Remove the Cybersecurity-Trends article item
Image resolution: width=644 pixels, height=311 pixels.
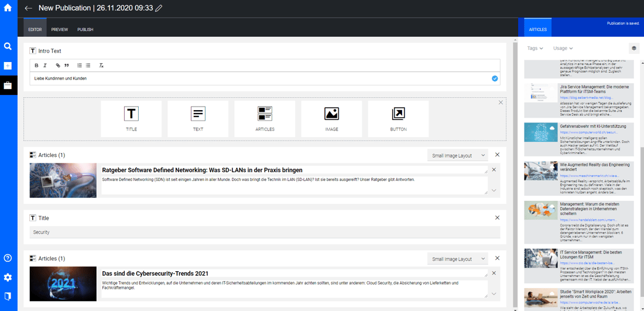tap(494, 273)
